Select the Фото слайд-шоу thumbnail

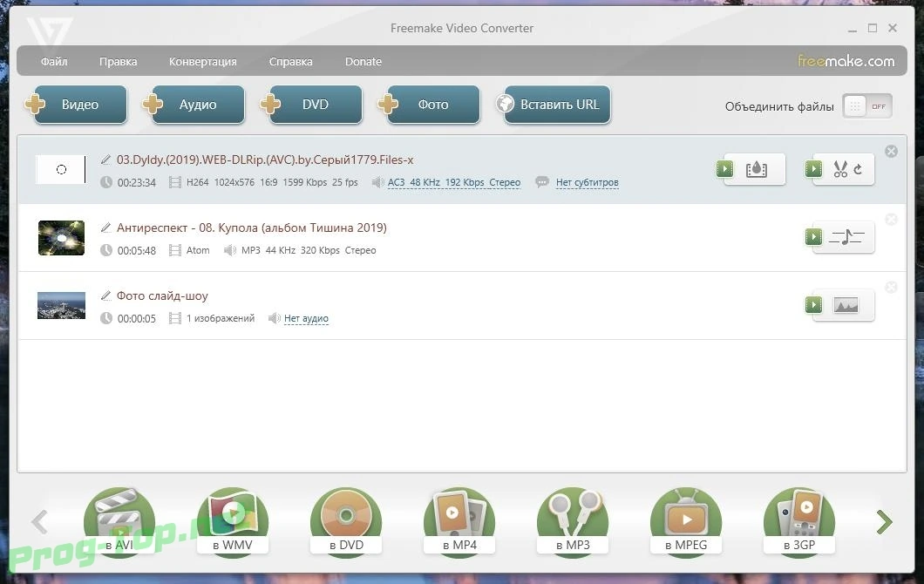tap(61, 305)
